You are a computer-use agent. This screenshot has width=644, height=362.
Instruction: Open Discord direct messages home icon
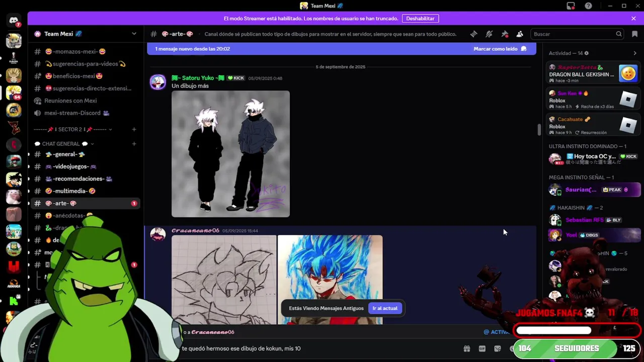[14, 21]
